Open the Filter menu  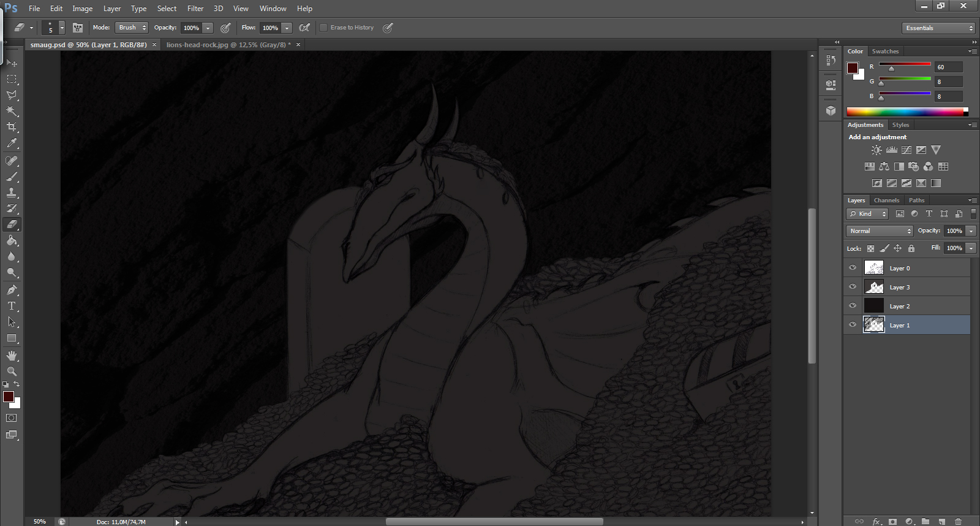point(195,9)
